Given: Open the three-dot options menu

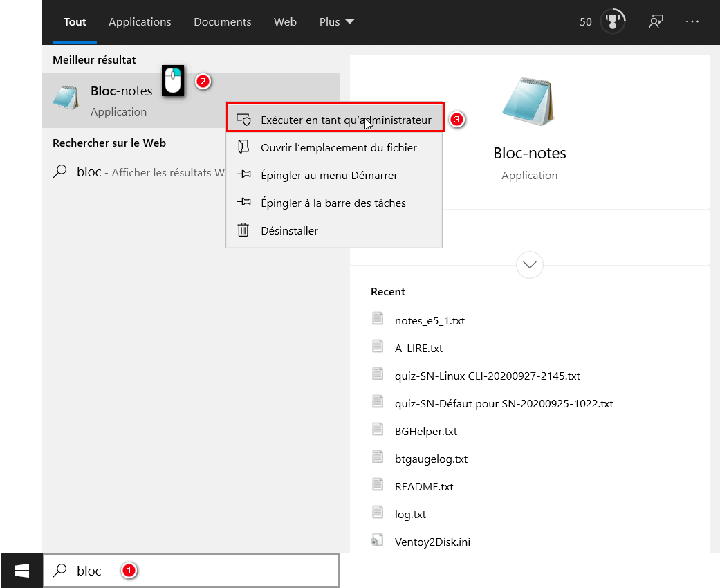Looking at the screenshot, I should tap(692, 21).
